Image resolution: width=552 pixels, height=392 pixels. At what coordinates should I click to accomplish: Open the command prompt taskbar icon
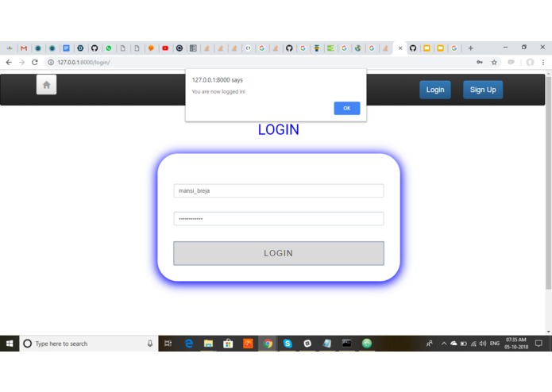click(347, 344)
